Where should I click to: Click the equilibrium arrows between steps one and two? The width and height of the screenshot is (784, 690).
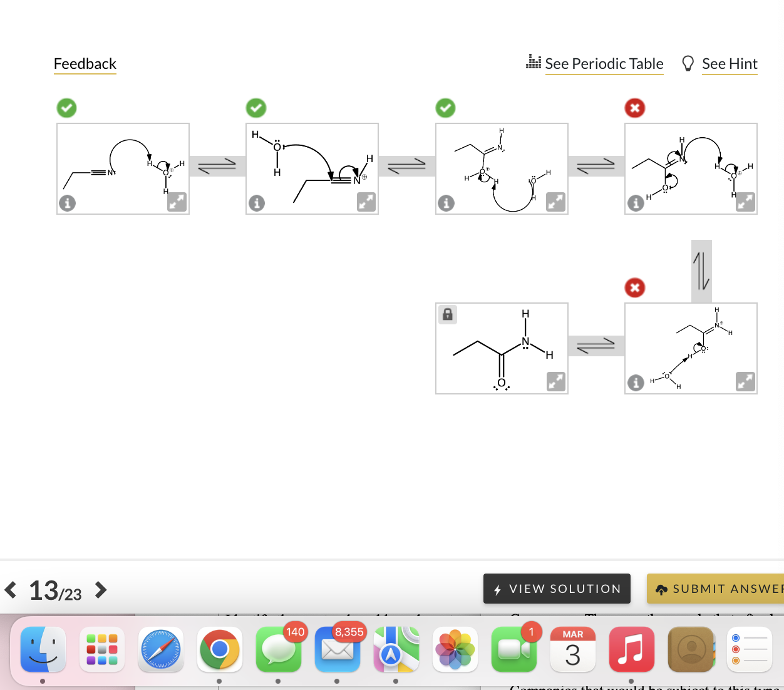(217, 165)
